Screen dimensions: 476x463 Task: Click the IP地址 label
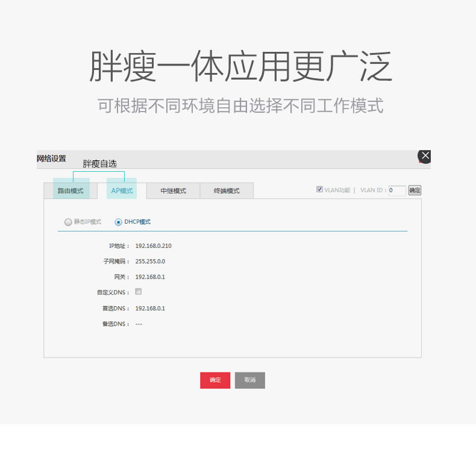point(119,246)
